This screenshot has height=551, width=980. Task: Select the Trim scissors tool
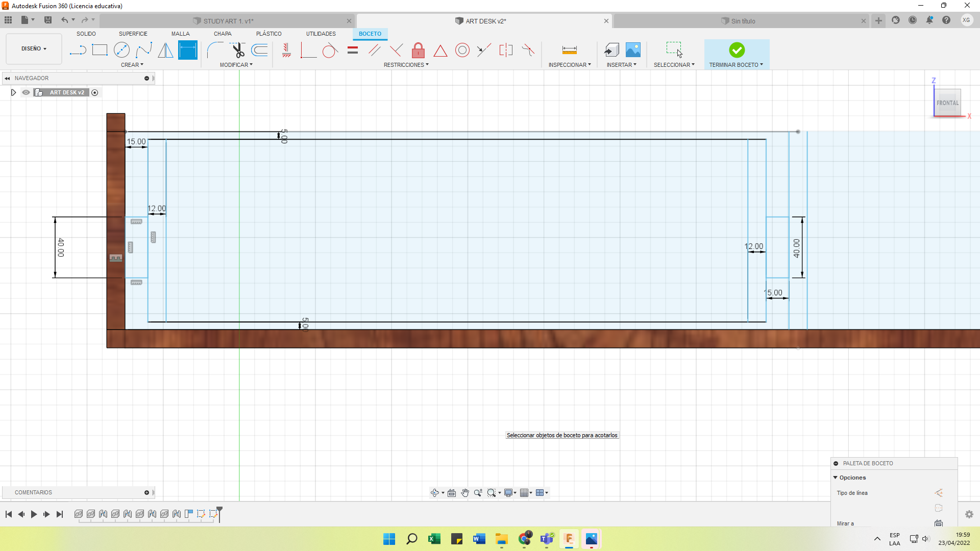click(x=238, y=50)
